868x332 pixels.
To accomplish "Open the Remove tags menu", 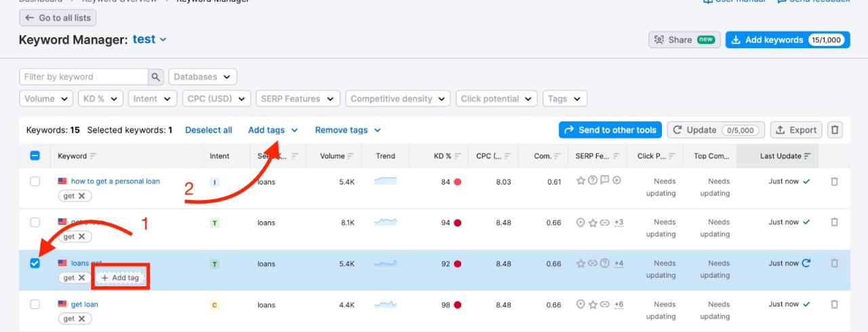I will coord(348,130).
